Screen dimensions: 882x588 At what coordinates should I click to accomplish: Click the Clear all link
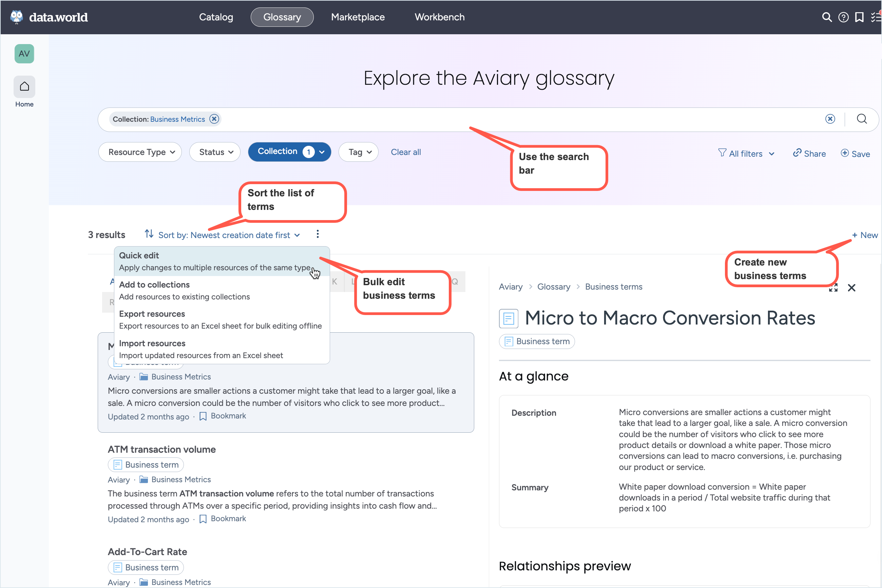pyautogui.click(x=405, y=152)
